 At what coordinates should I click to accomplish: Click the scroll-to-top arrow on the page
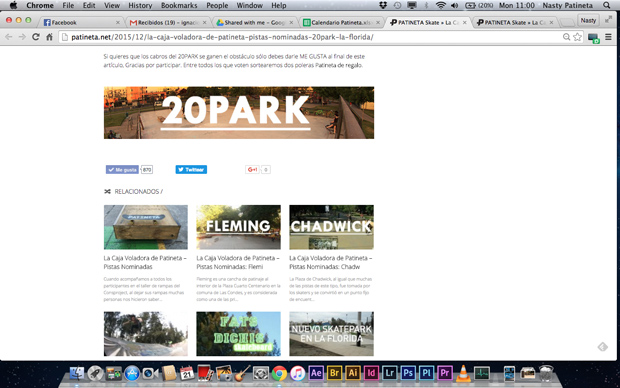[x=602, y=347]
